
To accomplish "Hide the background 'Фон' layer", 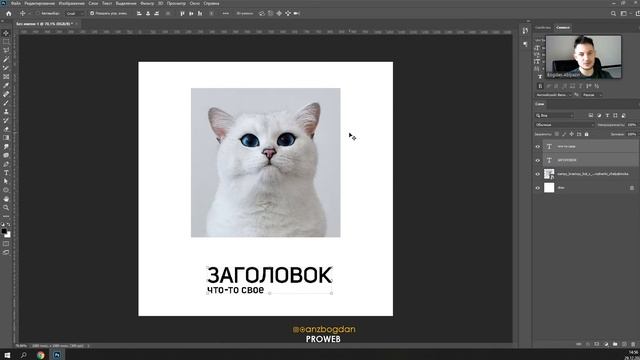I will coord(538,188).
